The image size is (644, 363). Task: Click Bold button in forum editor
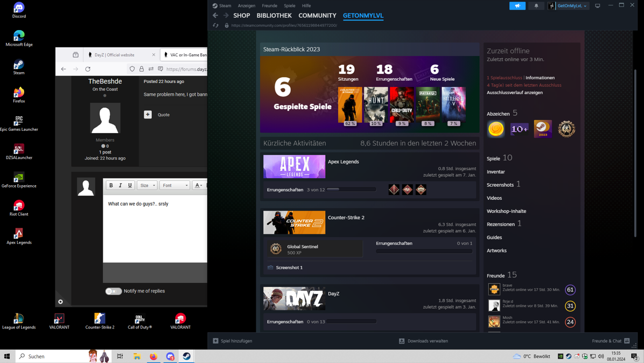111,186
